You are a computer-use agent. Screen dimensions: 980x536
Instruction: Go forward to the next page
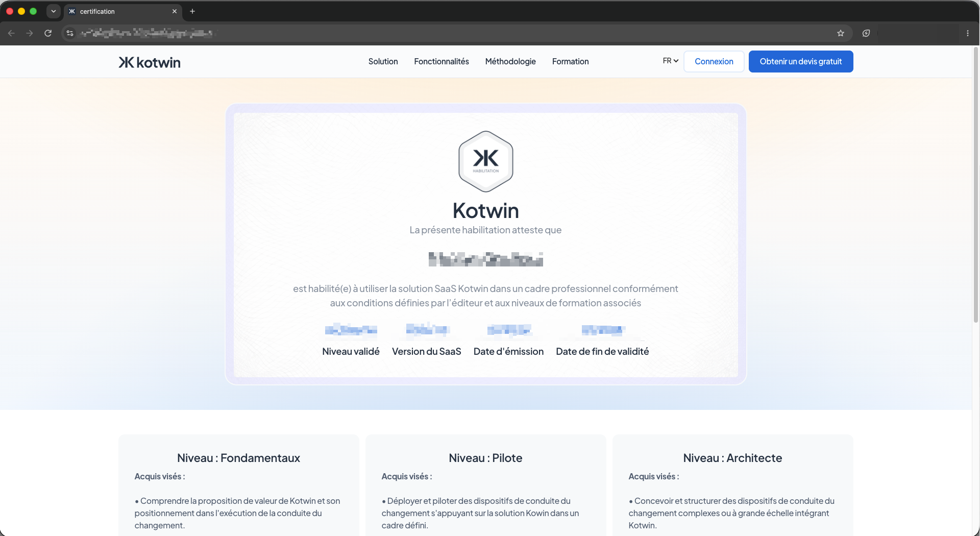click(x=30, y=33)
